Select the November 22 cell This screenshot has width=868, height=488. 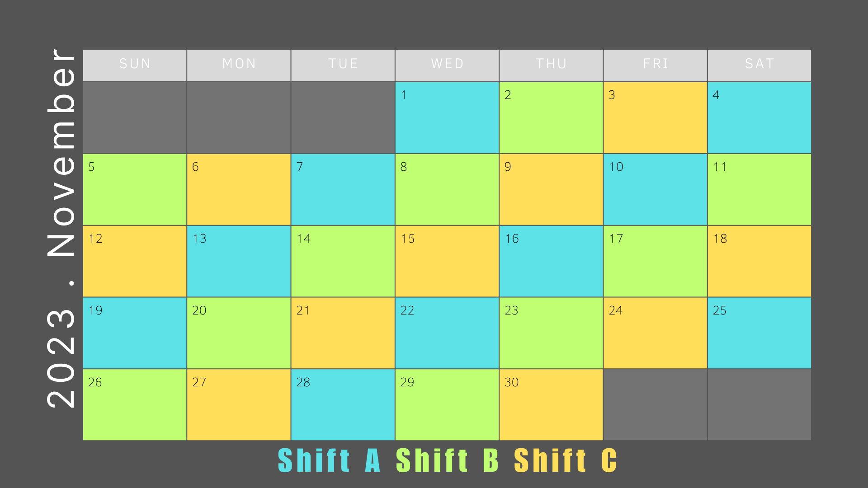click(447, 333)
